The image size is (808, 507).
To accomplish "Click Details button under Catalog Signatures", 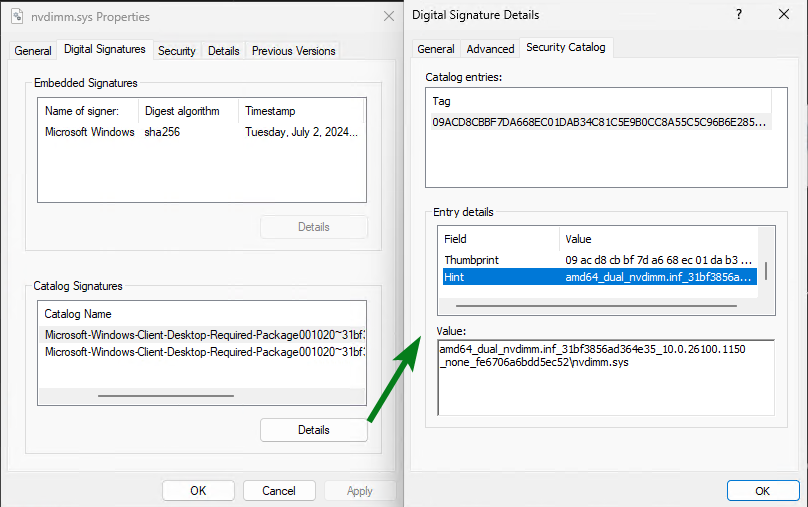I will coord(314,430).
